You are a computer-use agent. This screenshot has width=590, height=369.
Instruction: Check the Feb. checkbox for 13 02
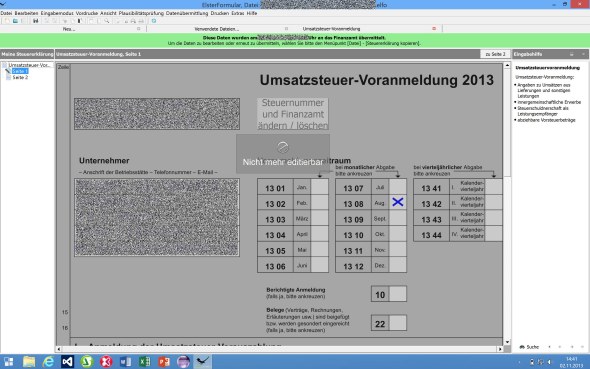tap(319, 202)
